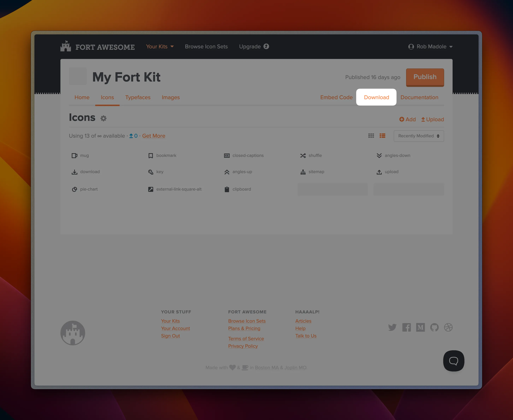The width and height of the screenshot is (513, 420).
Task: Open the Download tab
Action: click(376, 97)
